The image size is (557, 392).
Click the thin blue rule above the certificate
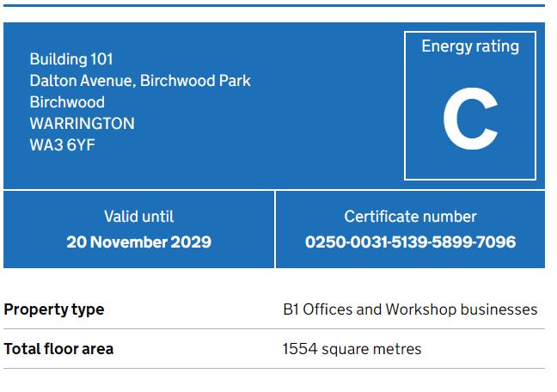click(x=273, y=5)
